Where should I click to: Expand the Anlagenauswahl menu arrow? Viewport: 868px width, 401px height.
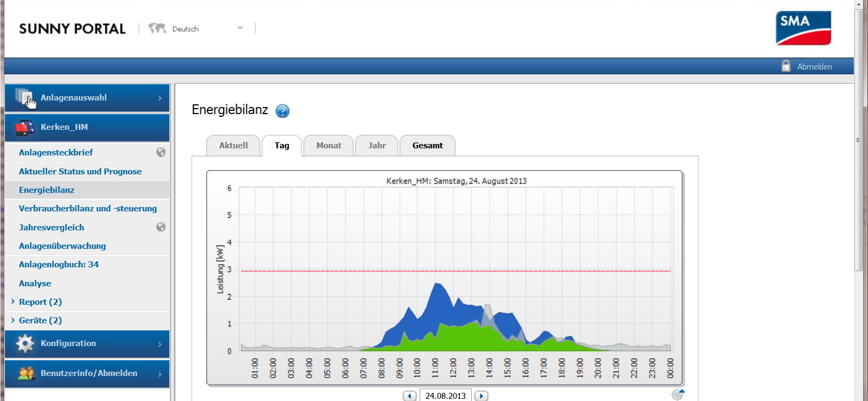coord(160,98)
